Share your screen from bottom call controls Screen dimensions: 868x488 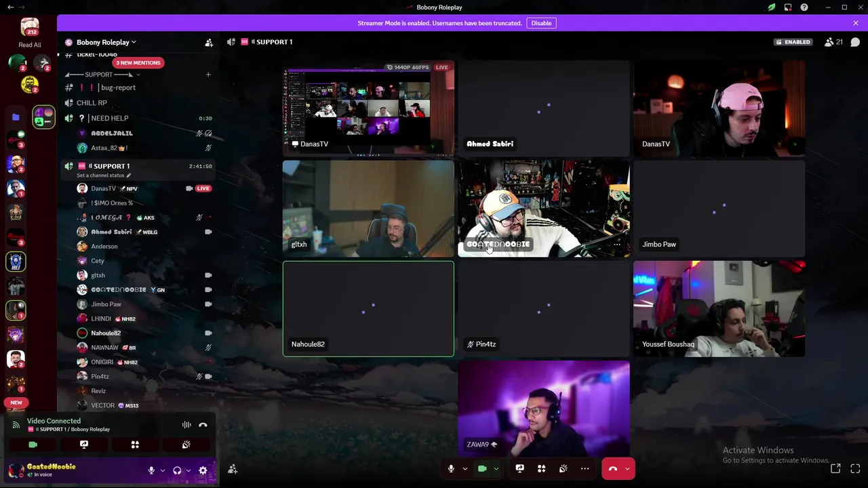click(520, 468)
